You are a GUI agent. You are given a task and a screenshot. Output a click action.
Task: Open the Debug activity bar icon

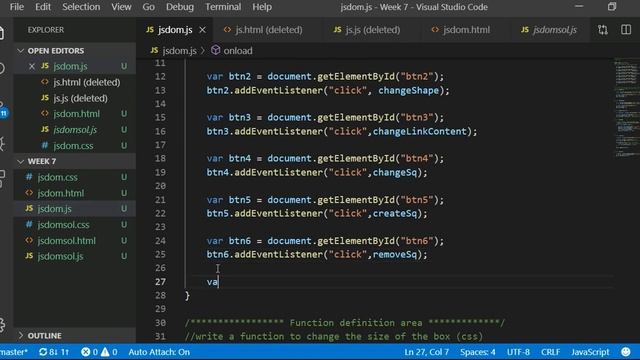[2, 143]
